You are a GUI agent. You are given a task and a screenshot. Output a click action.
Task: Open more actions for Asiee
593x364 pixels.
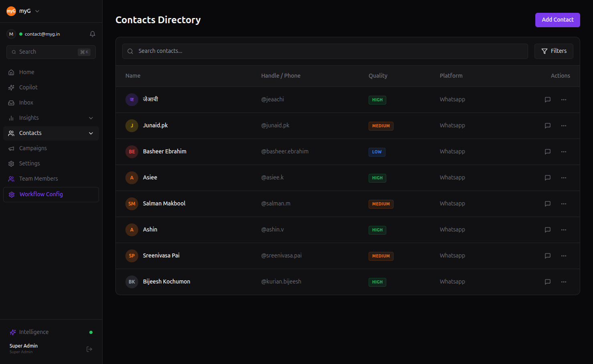tap(564, 178)
